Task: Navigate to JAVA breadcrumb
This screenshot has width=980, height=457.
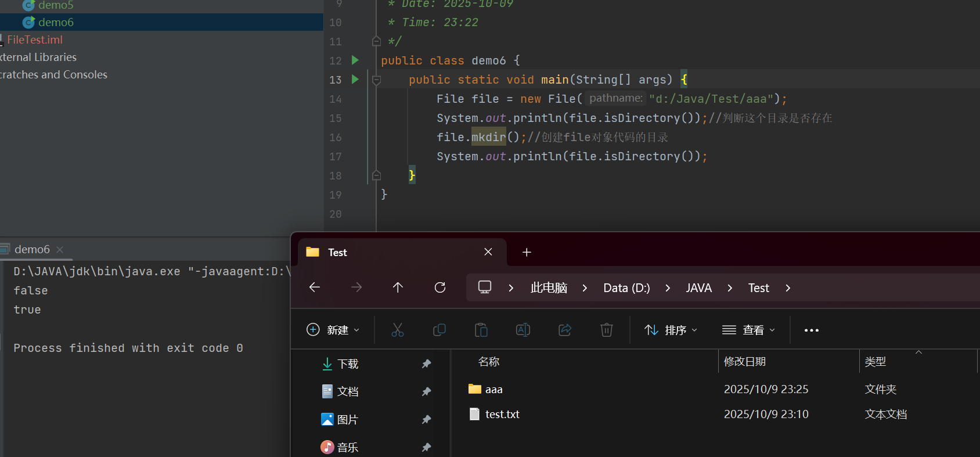Action: click(x=698, y=288)
